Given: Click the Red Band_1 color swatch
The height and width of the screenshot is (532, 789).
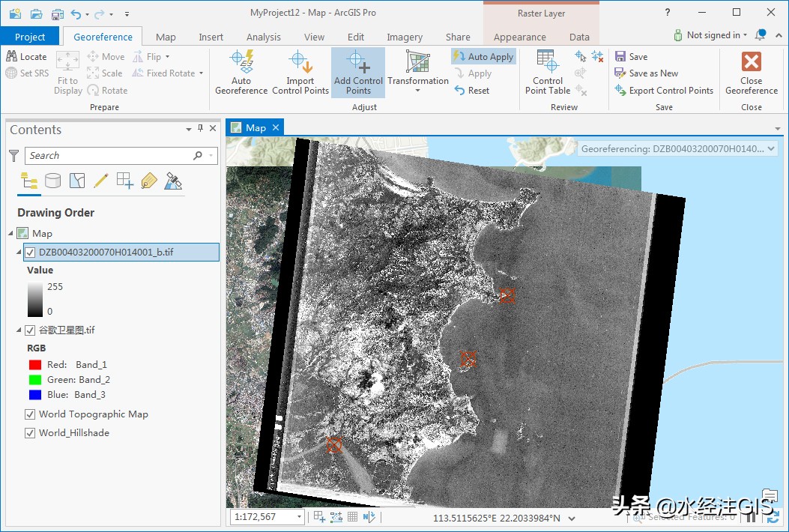Looking at the screenshot, I should (35, 365).
